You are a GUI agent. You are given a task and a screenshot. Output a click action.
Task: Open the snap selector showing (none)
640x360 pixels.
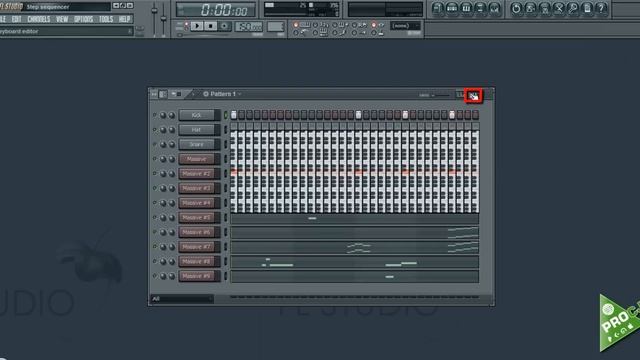pyautogui.click(x=405, y=26)
